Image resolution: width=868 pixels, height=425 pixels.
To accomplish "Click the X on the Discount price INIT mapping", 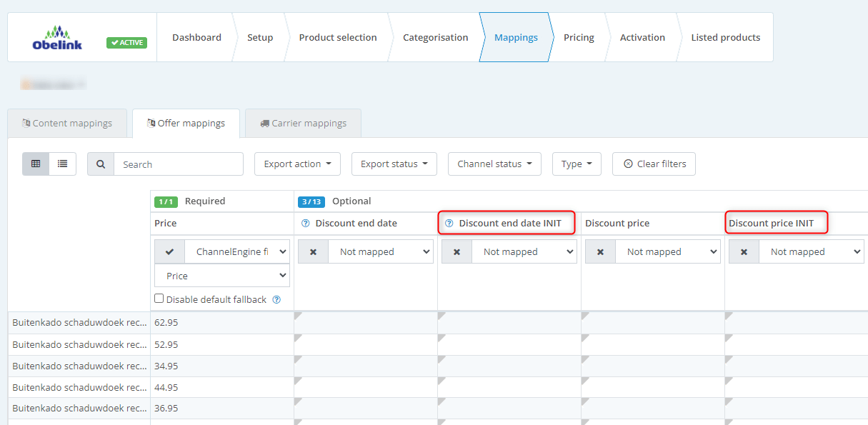I will click(744, 251).
